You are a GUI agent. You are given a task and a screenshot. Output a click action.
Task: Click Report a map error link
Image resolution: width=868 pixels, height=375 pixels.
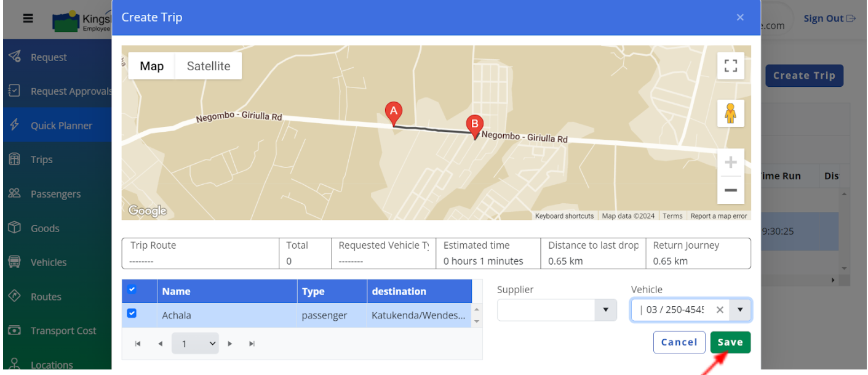719,216
